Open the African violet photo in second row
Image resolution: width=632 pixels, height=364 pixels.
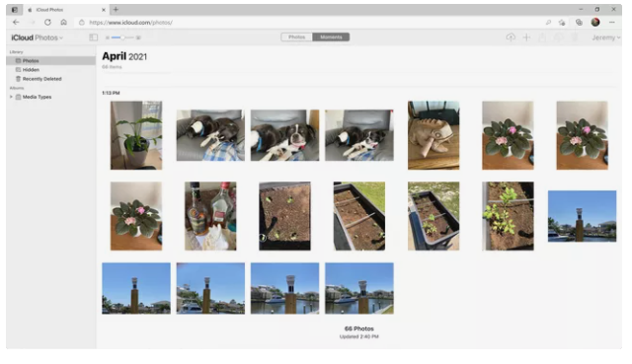136,216
